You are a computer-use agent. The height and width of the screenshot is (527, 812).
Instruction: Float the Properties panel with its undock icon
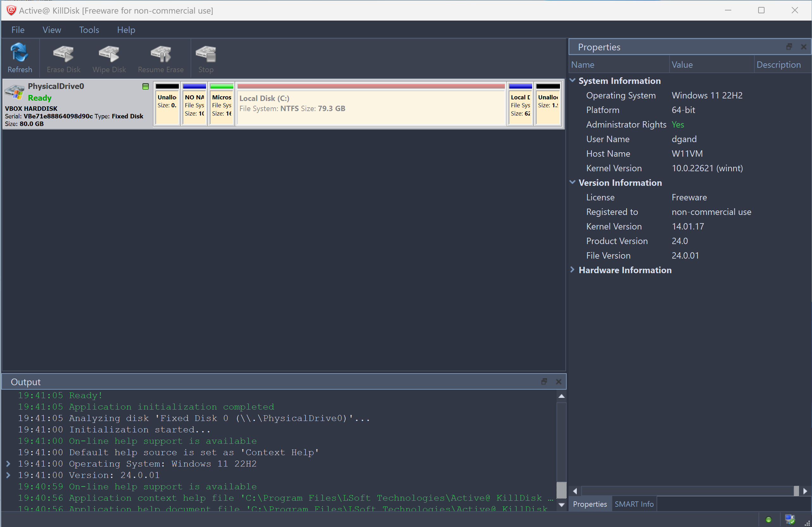point(789,47)
